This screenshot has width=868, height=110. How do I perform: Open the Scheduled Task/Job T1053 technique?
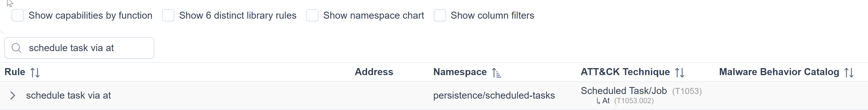coord(624,91)
